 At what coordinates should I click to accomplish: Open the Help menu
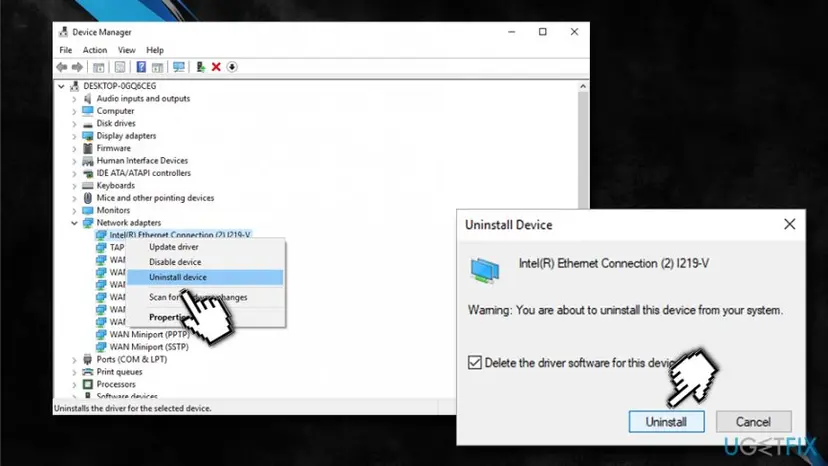pos(155,50)
